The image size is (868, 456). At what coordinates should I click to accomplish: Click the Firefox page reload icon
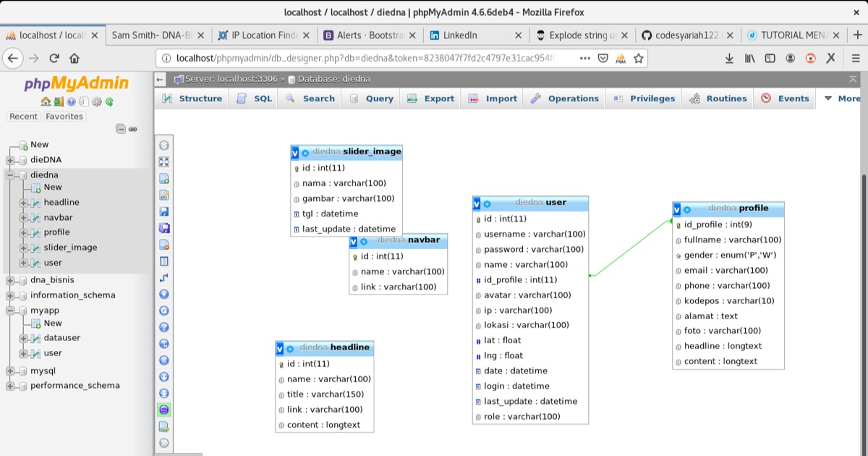pyautogui.click(x=54, y=59)
